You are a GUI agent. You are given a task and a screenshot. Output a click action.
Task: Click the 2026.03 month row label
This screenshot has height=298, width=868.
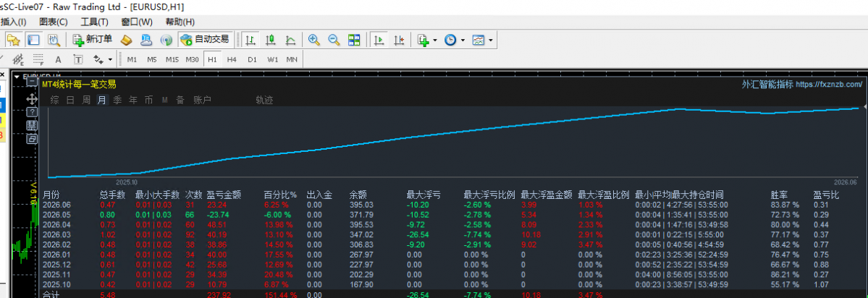pos(57,234)
